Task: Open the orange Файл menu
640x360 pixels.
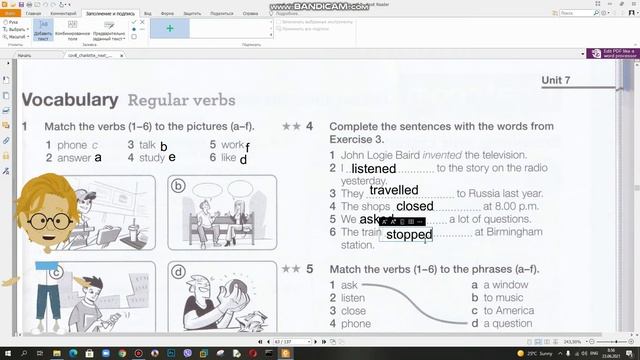Action: 9,13
